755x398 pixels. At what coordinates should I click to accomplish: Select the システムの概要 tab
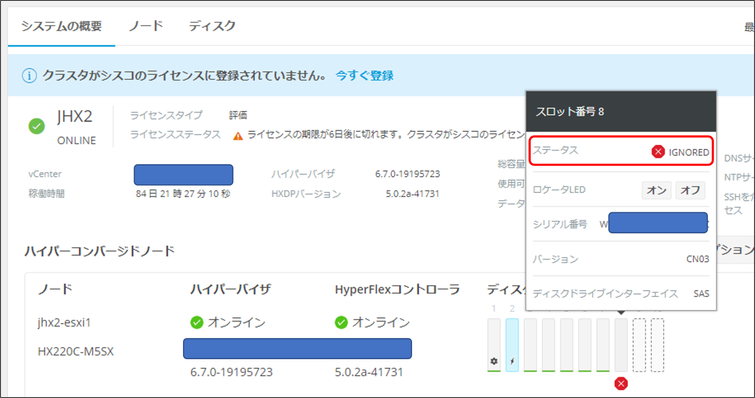click(x=62, y=26)
